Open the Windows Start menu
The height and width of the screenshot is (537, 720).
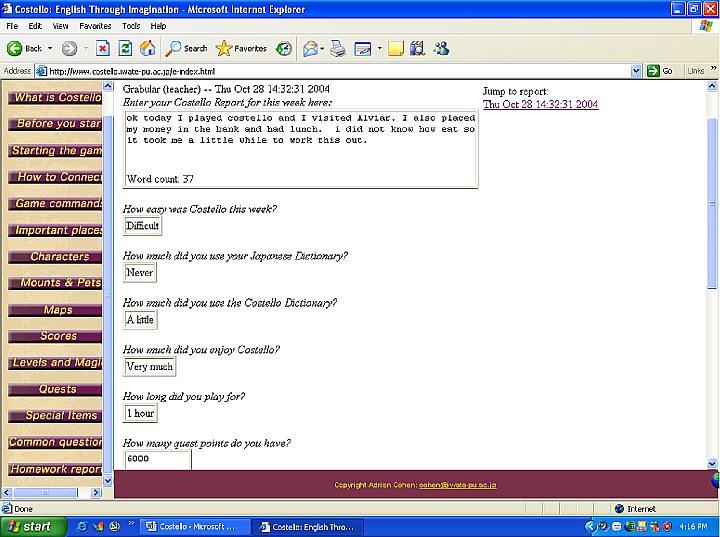[x=33, y=526]
